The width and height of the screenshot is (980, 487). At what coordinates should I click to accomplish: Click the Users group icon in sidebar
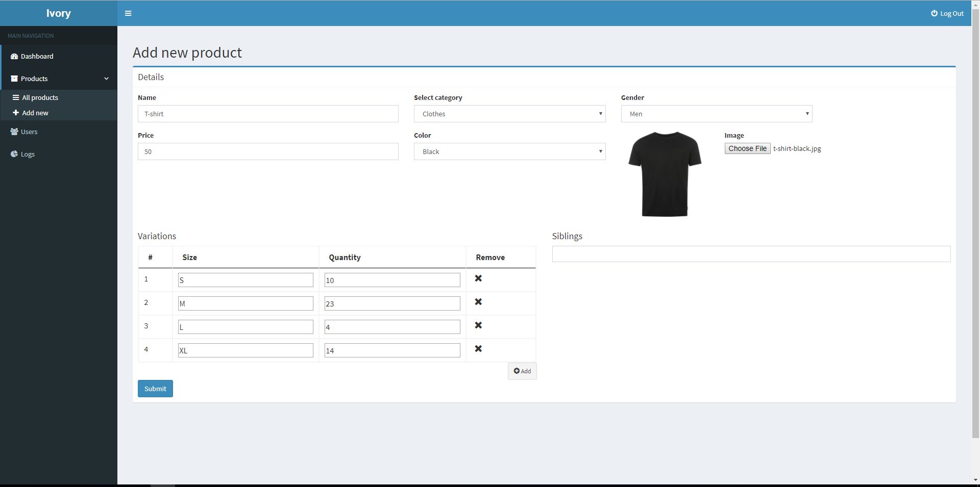(x=14, y=132)
